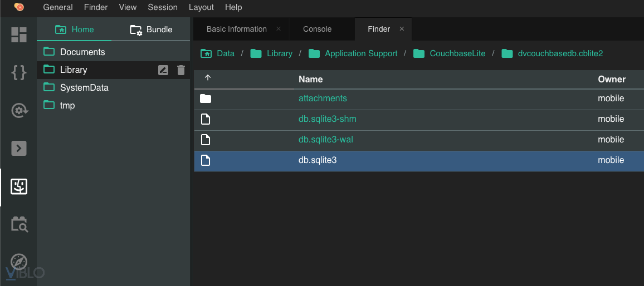
Task: Close the Basic Information tab
Action: pos(279,29)
